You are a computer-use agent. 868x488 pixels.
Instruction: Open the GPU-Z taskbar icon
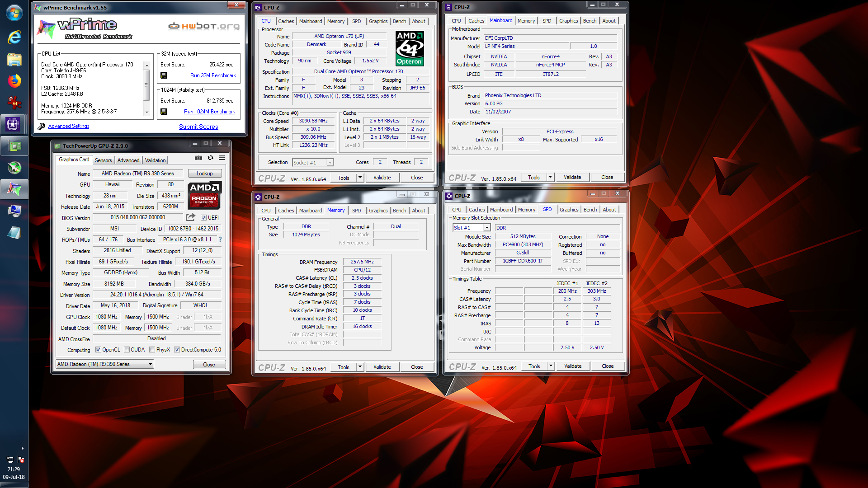click(x=14, y=146)
